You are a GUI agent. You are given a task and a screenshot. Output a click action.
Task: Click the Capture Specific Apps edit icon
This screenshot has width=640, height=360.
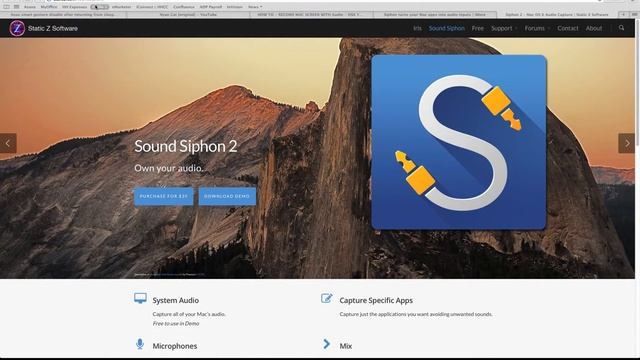tap(327, 298)
